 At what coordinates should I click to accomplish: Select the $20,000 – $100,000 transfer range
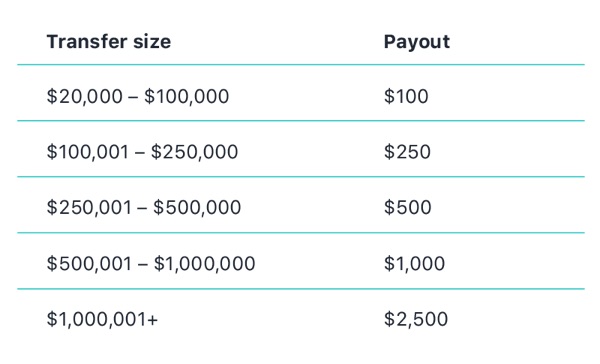[138, 96]
